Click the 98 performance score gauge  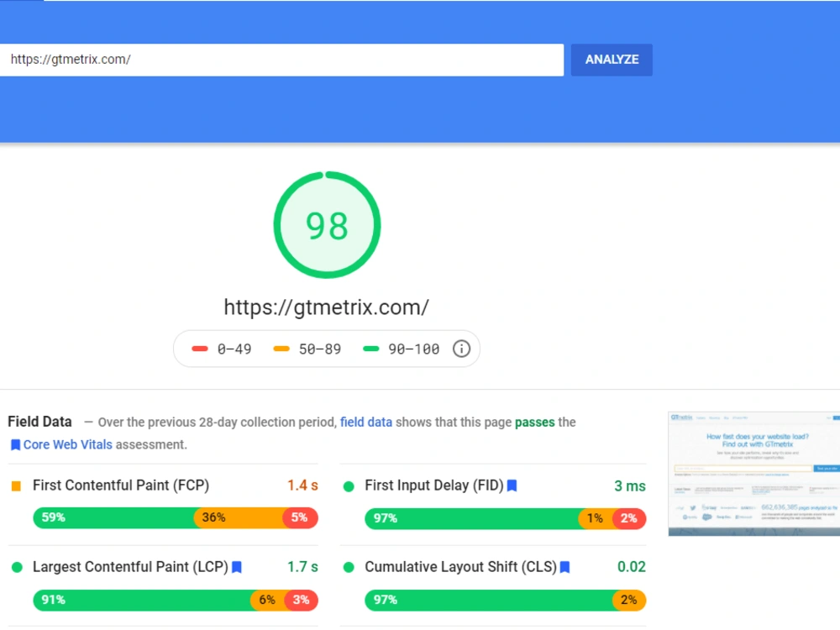click(x=327, y=225)
